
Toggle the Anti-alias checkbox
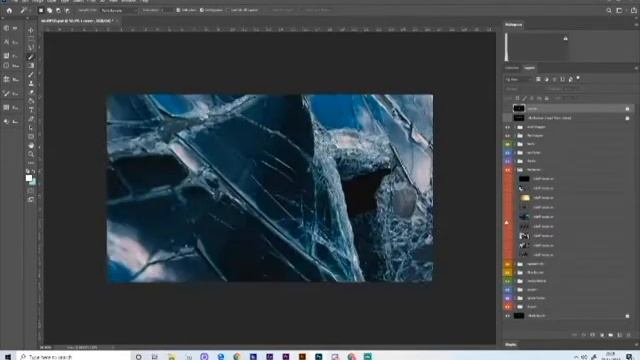pos(178,10)
